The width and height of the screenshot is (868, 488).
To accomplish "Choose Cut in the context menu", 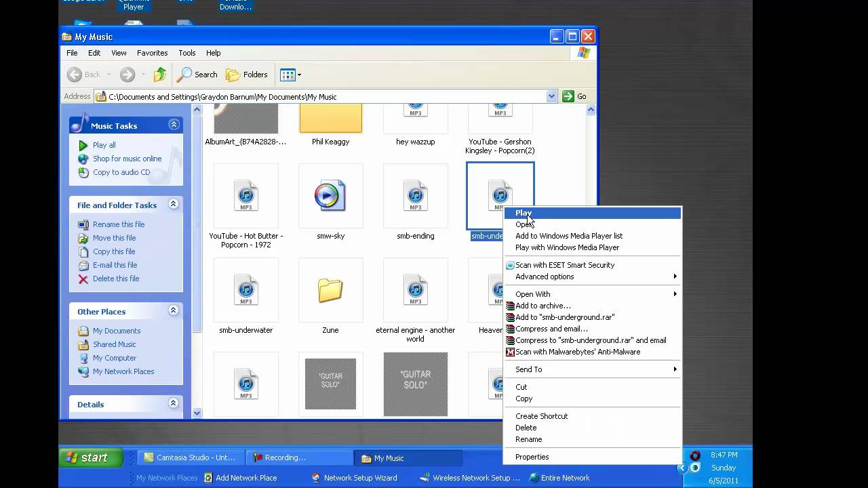I will 592,387.
